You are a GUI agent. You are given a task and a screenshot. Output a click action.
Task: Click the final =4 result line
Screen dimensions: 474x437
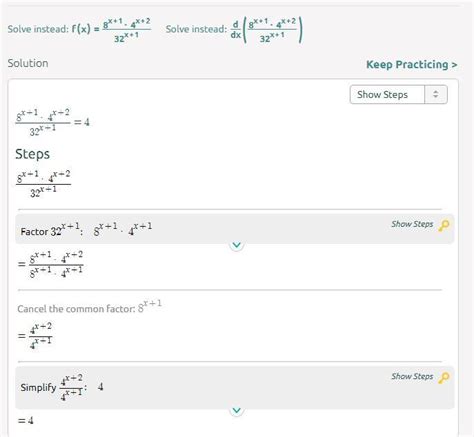coord(26,421)
